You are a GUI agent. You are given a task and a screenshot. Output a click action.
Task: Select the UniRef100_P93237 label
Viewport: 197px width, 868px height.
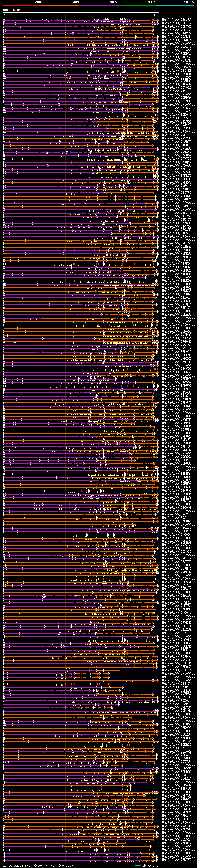(177, 139)
